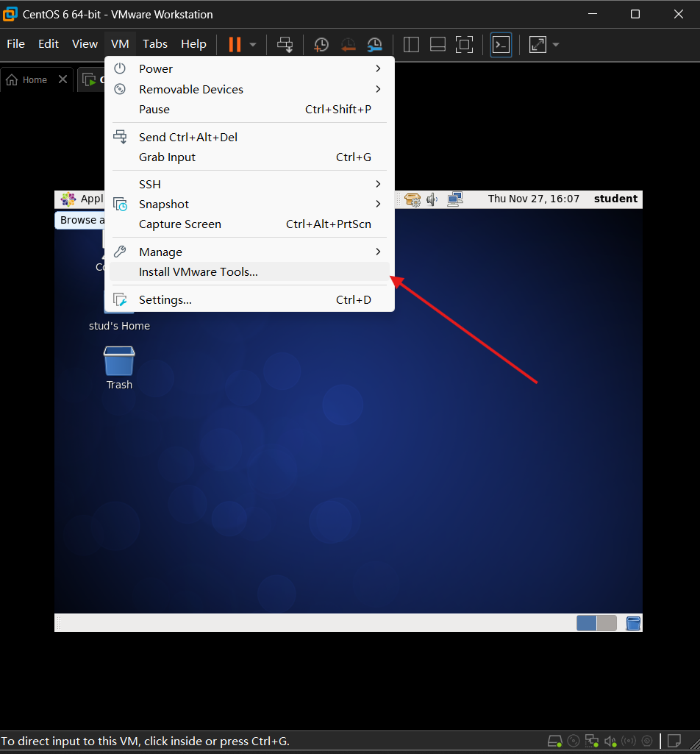This screenshot has height=754, width=700.
Task: Expand the Removable Devices submenu
Action: (x=249, y=89)
